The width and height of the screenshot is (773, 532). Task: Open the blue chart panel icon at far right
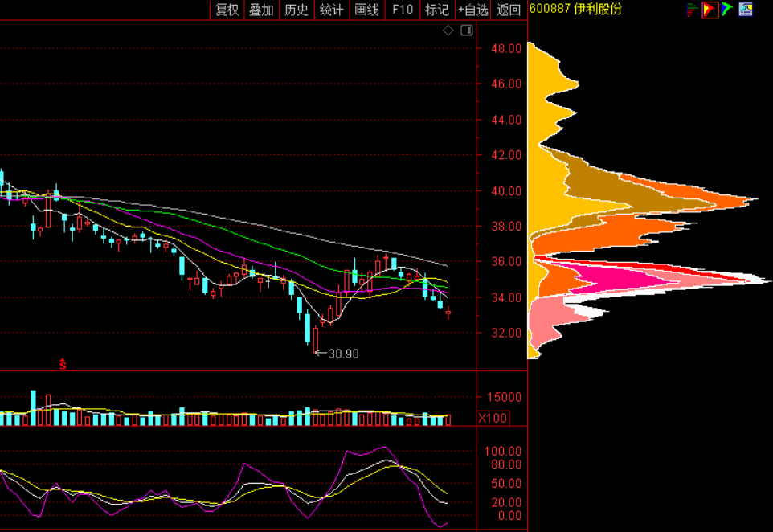click(x=746, y=10)
